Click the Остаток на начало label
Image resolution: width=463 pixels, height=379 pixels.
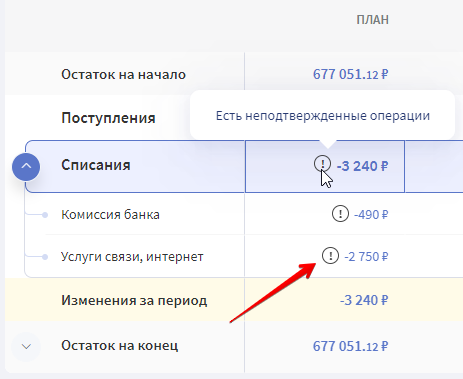coord(123,74)
